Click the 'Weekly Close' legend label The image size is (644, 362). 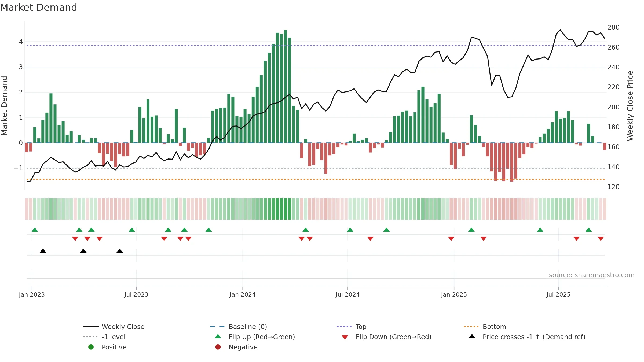point(123,327)
